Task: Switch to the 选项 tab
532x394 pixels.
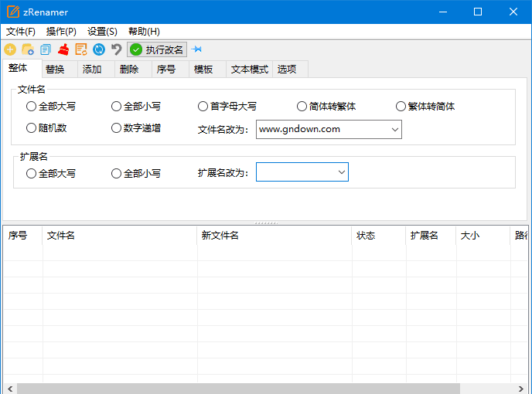Action: click(291, 70)
